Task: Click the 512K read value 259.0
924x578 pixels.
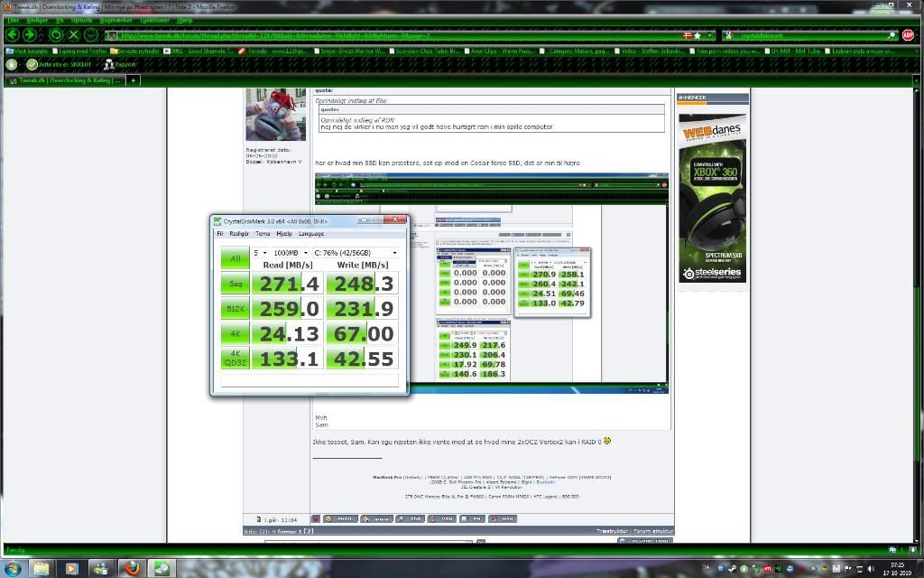Action: click(x=289, y=309)
